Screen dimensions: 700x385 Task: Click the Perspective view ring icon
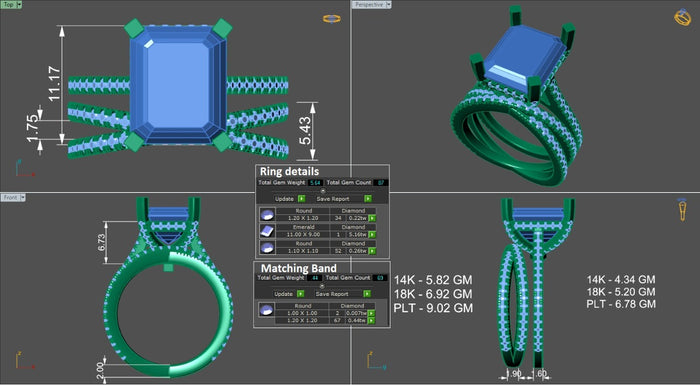[x=682, y=17]
